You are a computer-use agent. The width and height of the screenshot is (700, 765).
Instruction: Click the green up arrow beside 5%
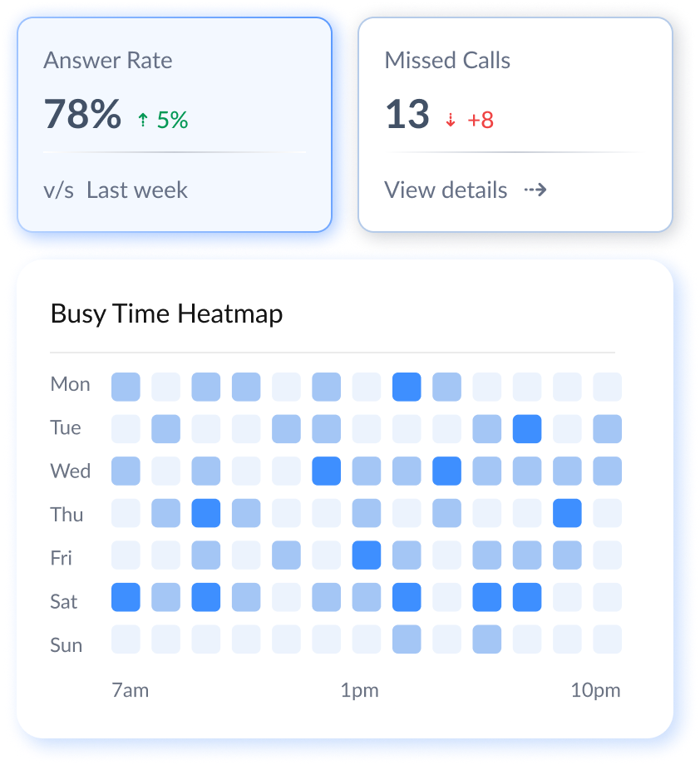click(143, 121)
